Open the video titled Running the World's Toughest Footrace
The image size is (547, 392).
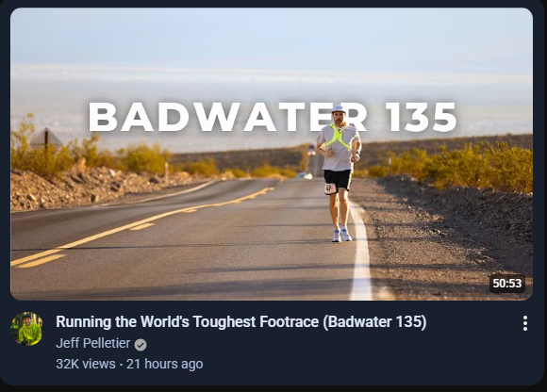[241, 321]
